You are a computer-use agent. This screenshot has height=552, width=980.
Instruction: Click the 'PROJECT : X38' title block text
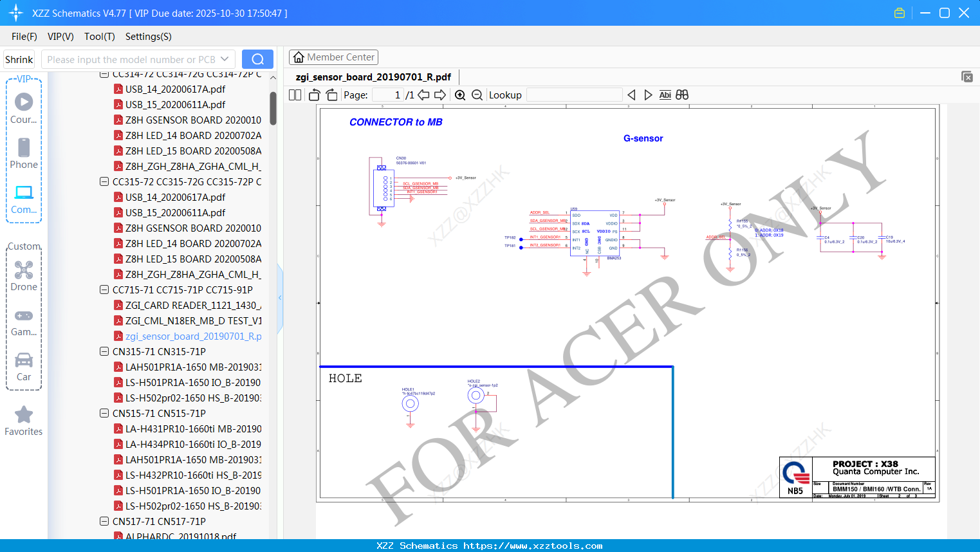coord(865,464)
